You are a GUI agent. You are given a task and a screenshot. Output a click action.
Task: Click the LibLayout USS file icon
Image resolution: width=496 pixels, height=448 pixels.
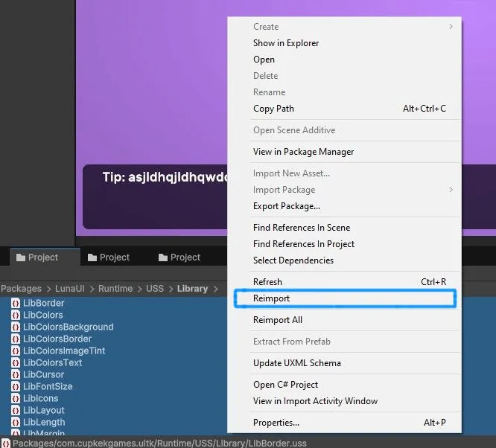point(16,410)
